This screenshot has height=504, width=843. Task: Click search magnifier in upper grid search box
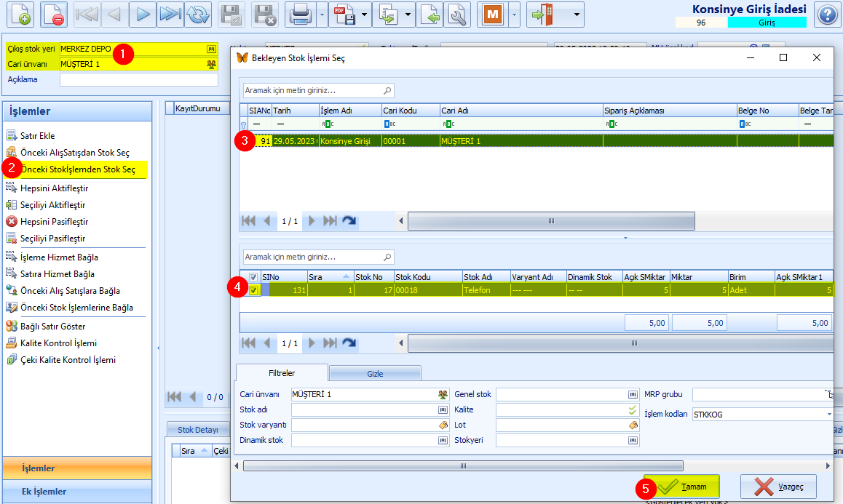[387, 91]
